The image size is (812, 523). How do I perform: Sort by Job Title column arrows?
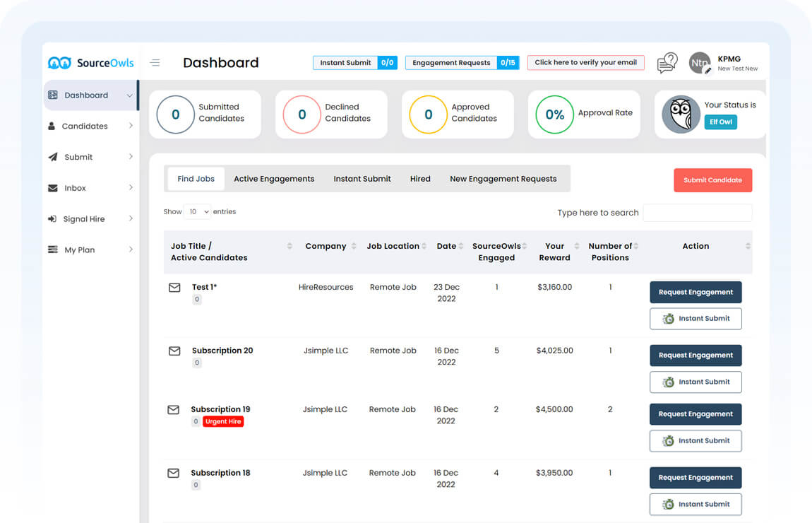point(289,246)
